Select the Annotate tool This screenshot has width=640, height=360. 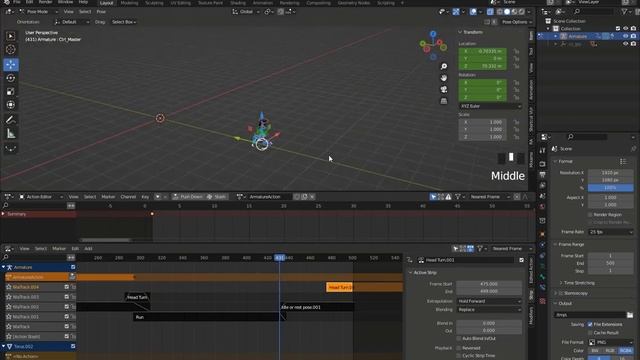[x=11, y=120]
